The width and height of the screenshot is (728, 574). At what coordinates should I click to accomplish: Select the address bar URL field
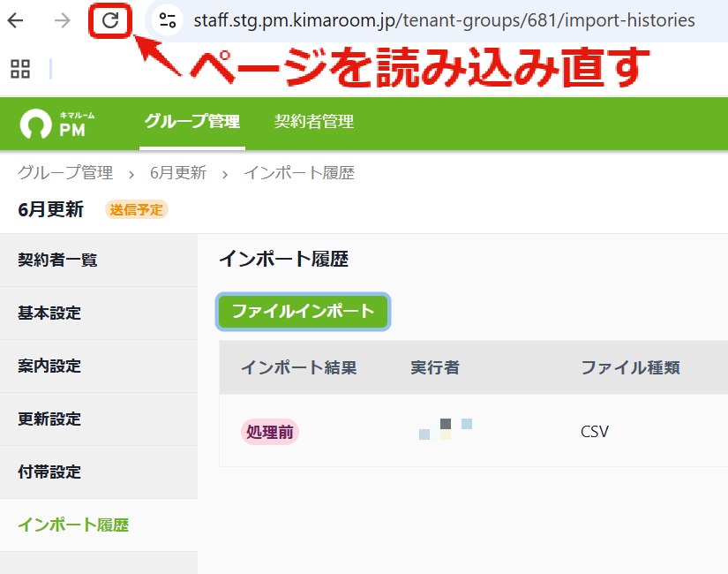click(444, 20)
